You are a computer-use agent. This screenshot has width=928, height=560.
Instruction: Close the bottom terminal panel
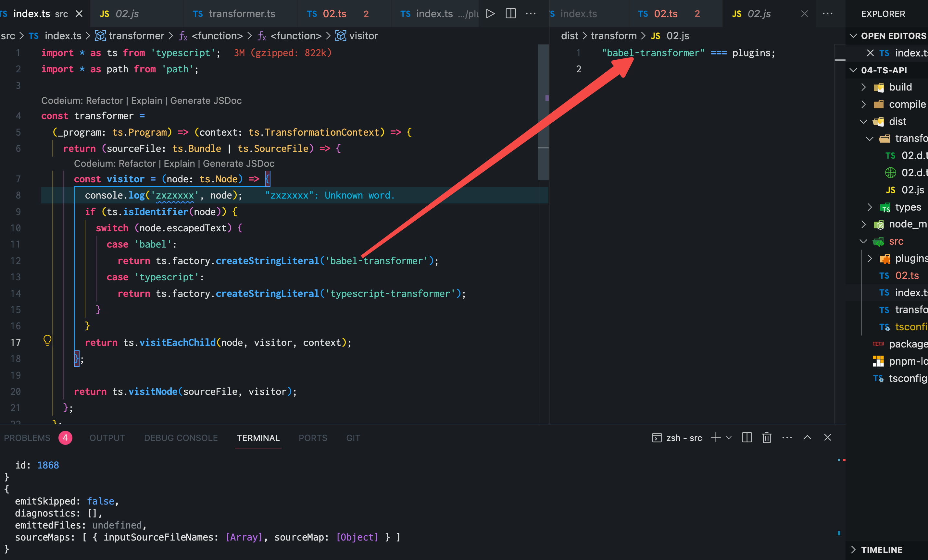pos(827,438)
